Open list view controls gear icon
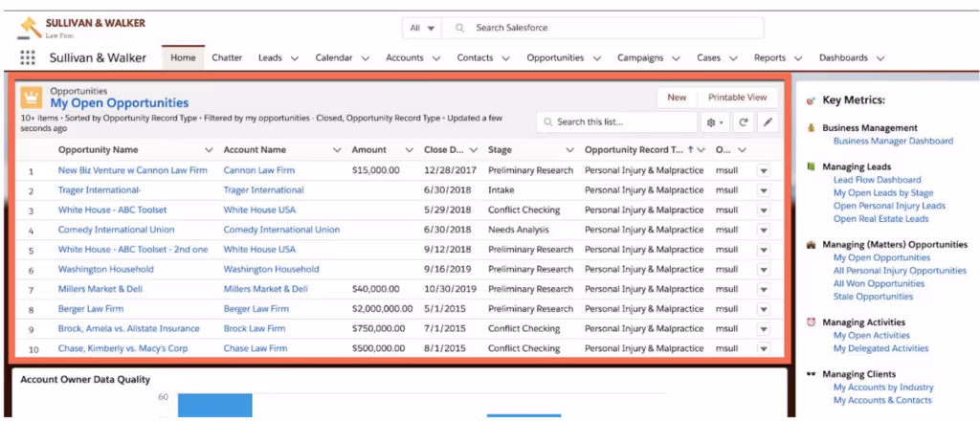The height and width of the screenshot is (421, 980). (x=714, y=123)
